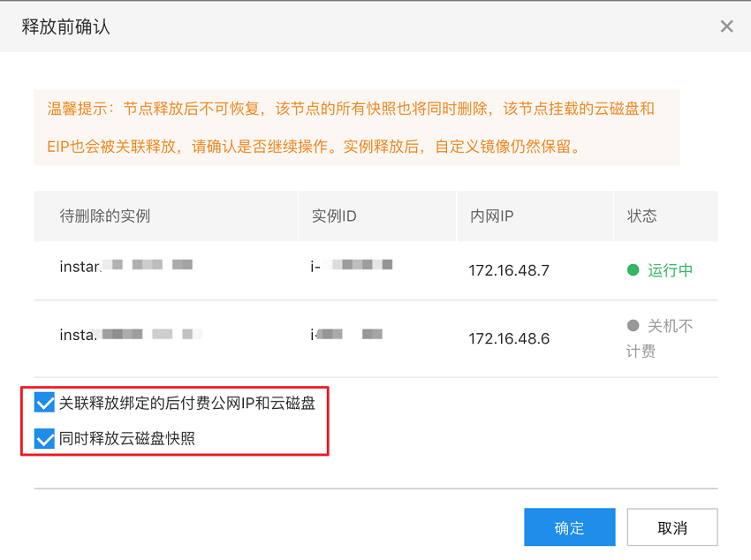Close the 释放前确认 dialog with the X icon
Screen dimensions: 751x560
(726, 26)
